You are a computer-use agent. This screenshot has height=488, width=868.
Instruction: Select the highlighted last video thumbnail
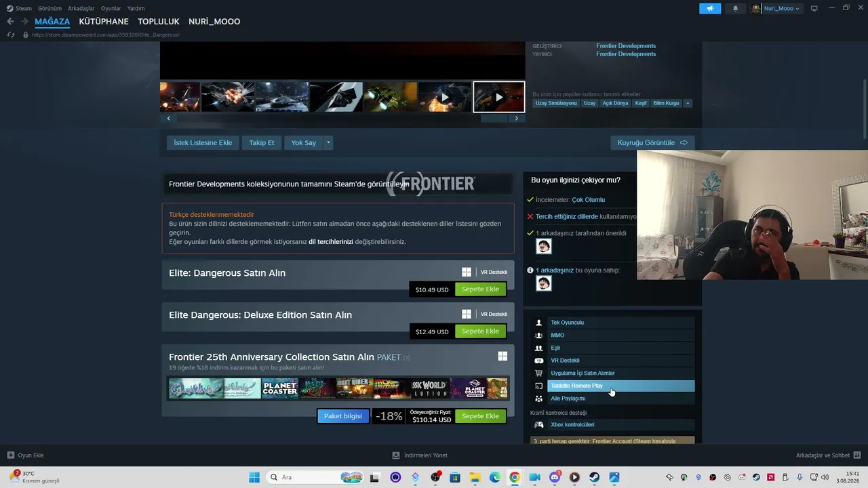[499, 97]
